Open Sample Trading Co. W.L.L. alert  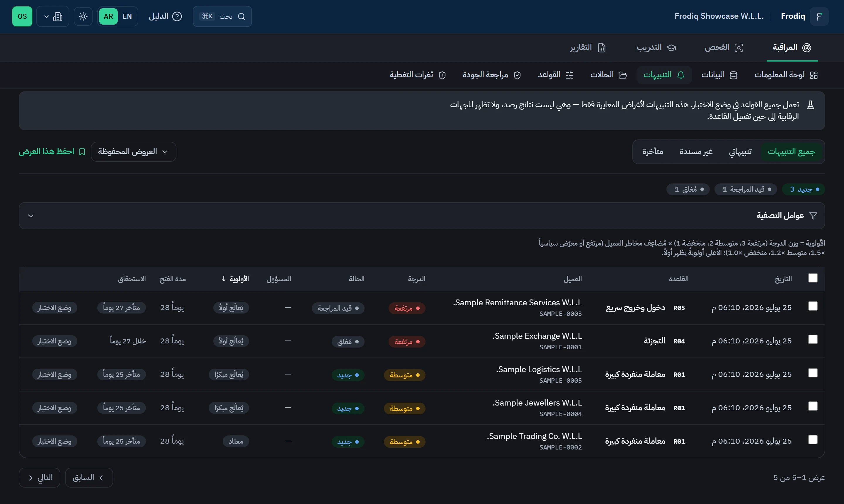tap(534, 436)
